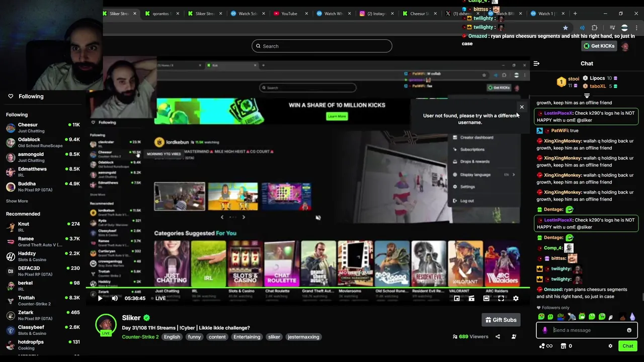This screenshot has height=362, width=644.
Task: Click the bookmark star in address bar
Action: pos(566,28)
